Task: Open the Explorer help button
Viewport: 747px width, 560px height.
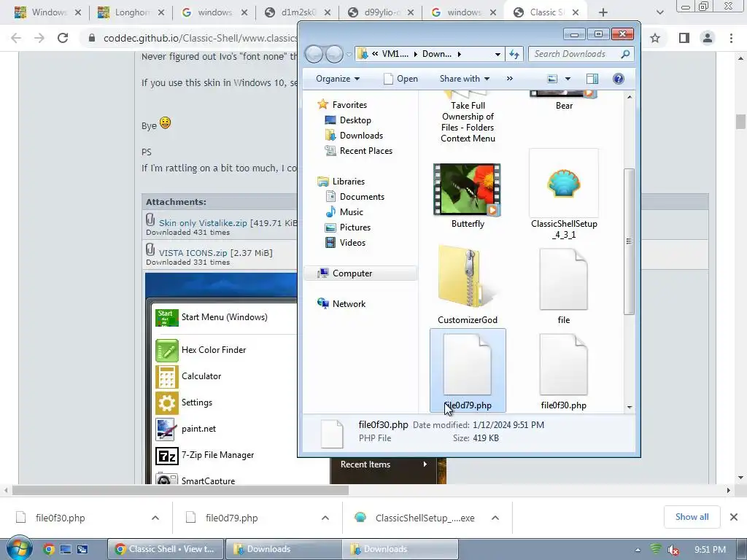Action: coord(618,79)
